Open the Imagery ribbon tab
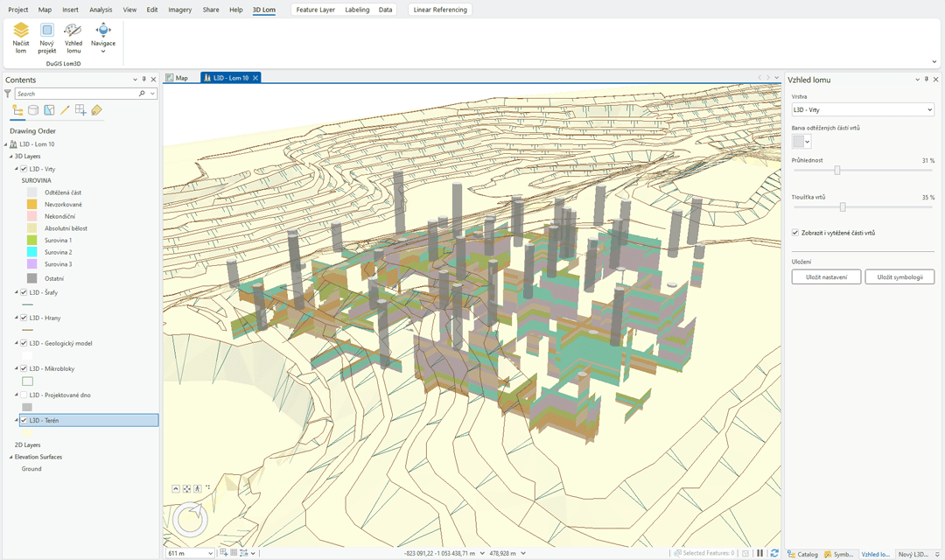Image resolution: width=945 pixels, height=560 pixels. 179,10
